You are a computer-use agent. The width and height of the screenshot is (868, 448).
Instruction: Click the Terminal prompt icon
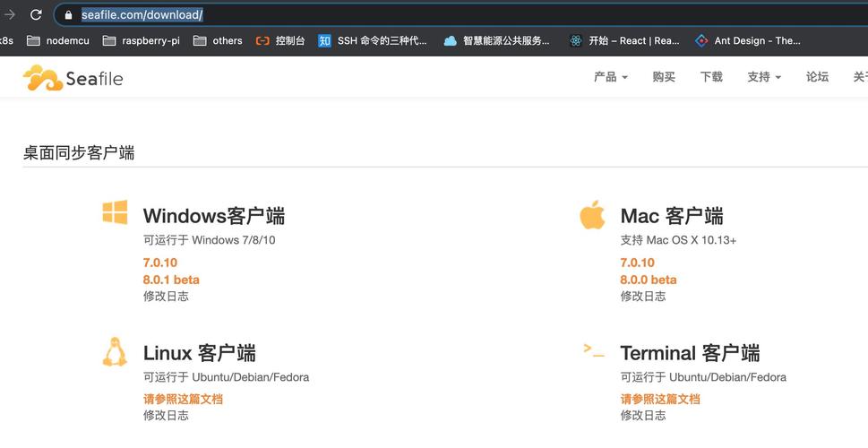pos(593,350)
